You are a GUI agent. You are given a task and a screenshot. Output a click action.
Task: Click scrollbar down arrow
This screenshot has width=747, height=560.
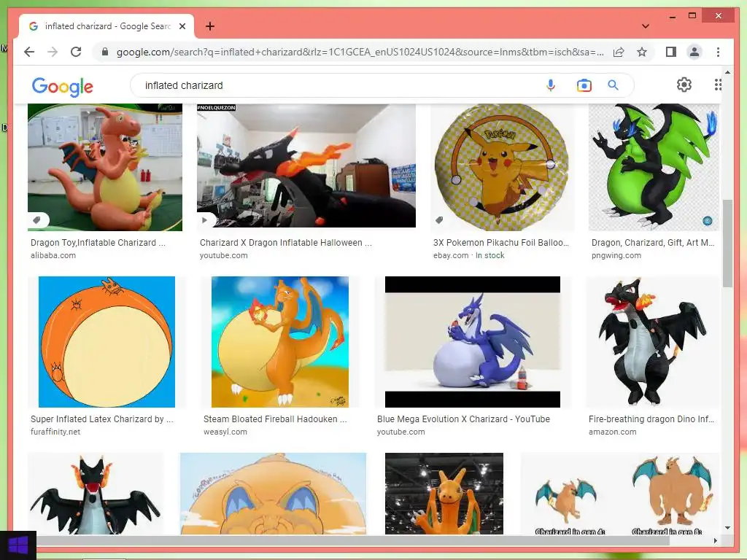(x=727, y=528)
